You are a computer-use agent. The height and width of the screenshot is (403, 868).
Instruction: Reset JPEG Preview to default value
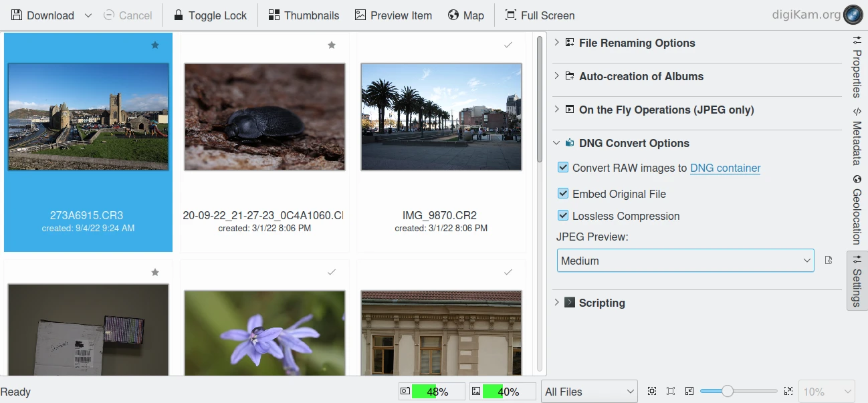coord(829,261)
